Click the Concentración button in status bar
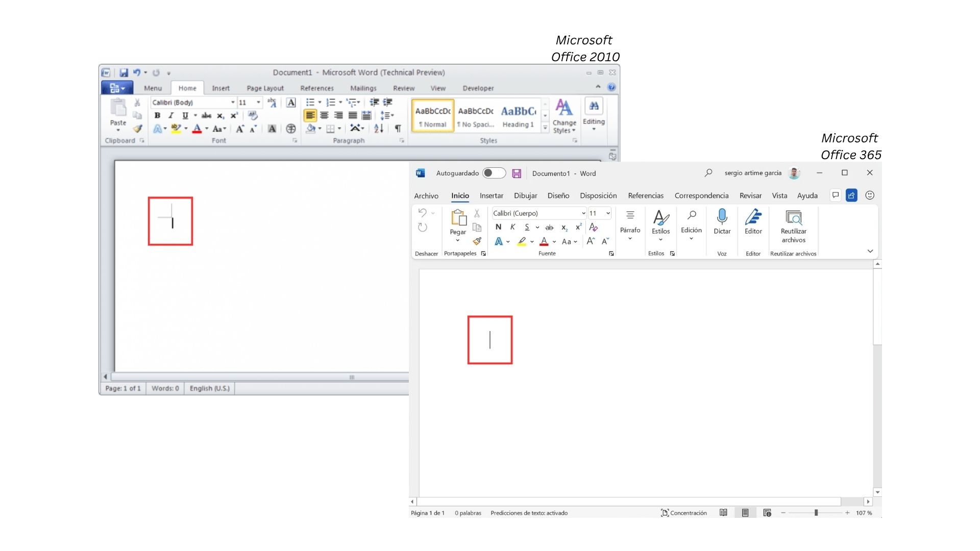Screen dimensions: 980x551 [x=684, y=513]
